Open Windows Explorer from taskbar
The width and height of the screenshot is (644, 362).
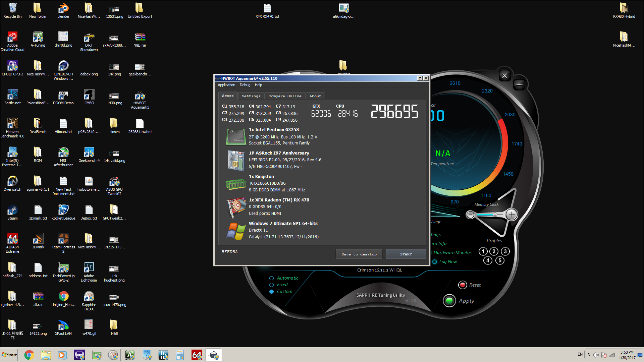(x=46, y=355)
